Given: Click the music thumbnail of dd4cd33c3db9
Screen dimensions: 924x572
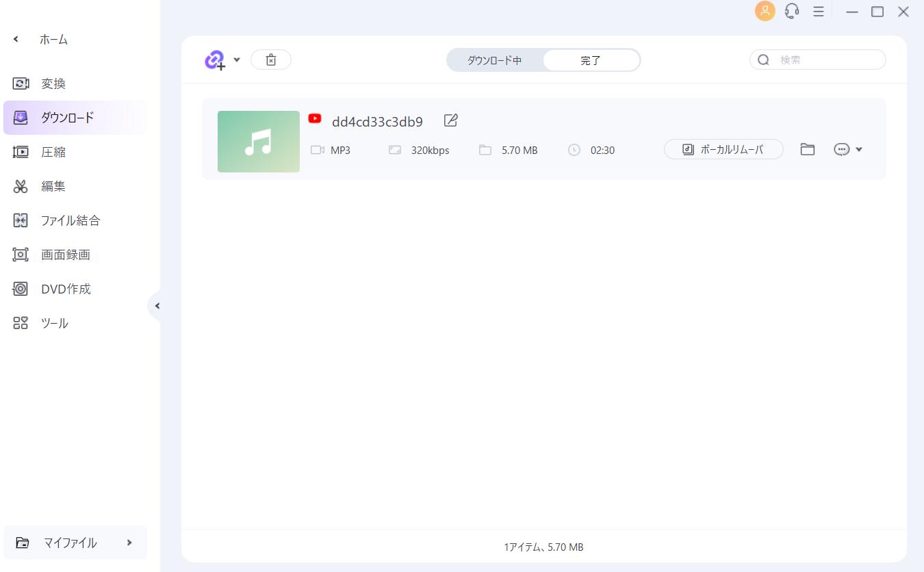Looking at the screenshot, I should [259, 142].
